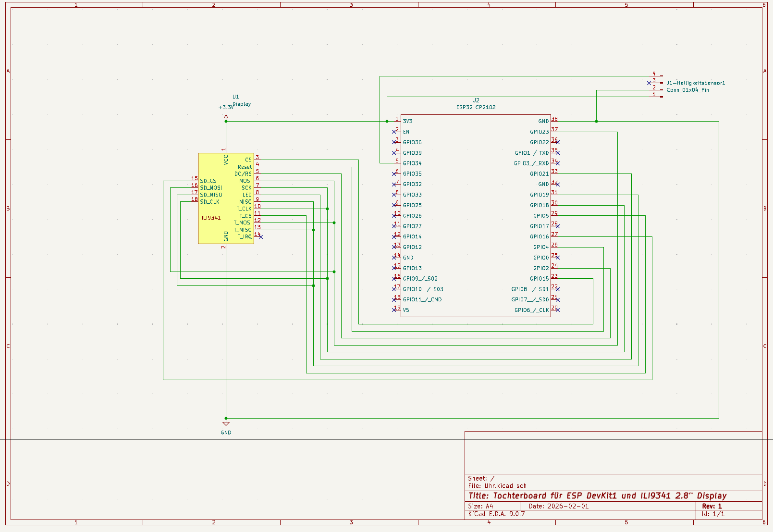
Task: Click the Rev: 1 field
Action: tap(712, 506)
